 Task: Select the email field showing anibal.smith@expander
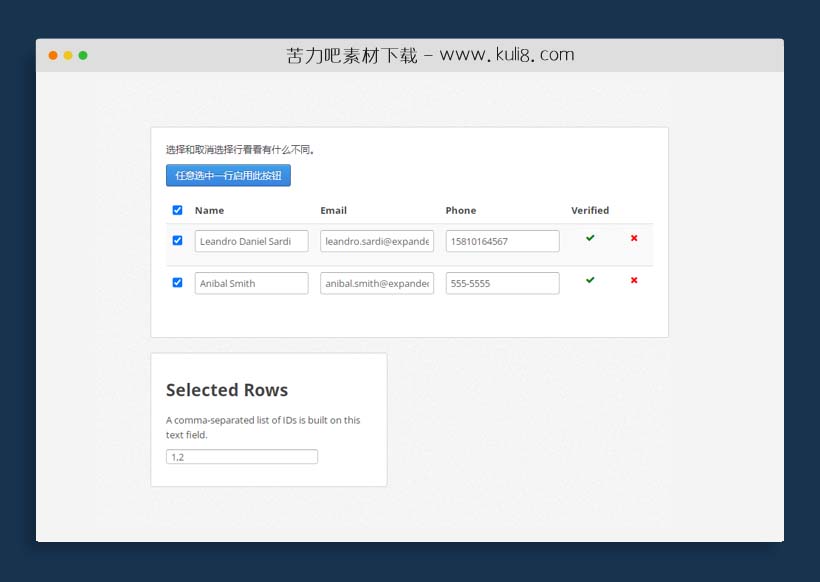click(x=376, y=283)
